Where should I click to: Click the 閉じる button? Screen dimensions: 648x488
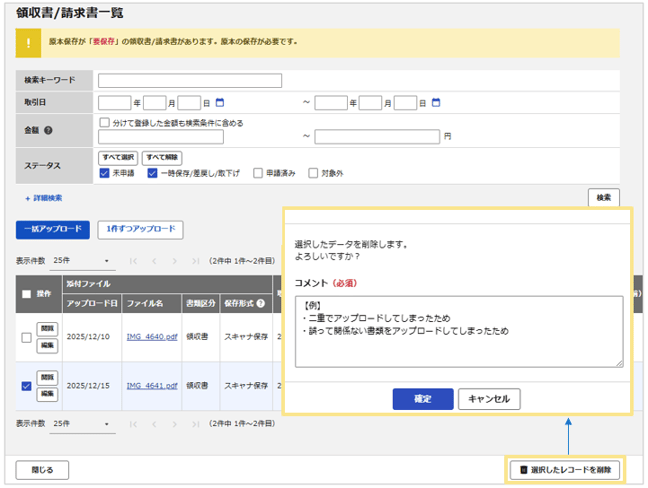coord(42,470)
